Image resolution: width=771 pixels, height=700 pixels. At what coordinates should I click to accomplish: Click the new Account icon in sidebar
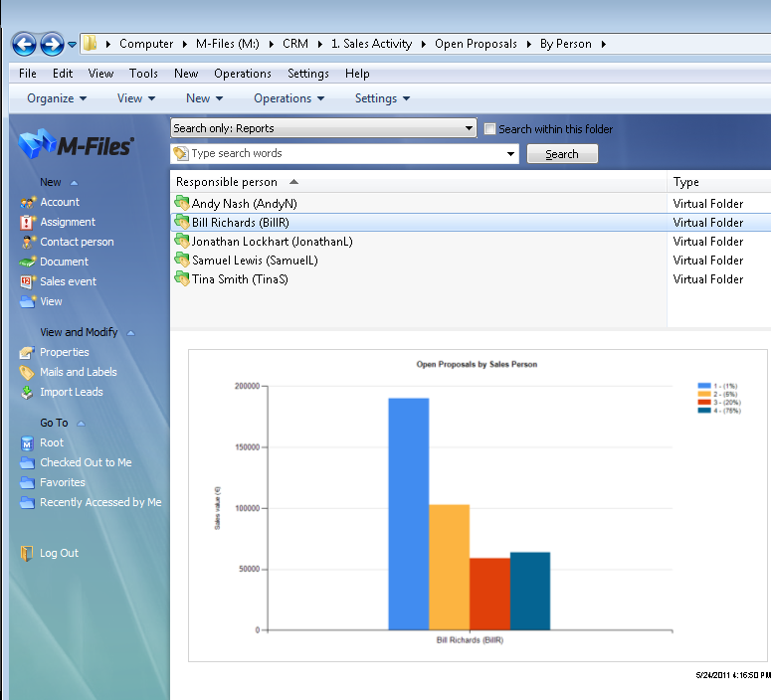coord(28,202)
